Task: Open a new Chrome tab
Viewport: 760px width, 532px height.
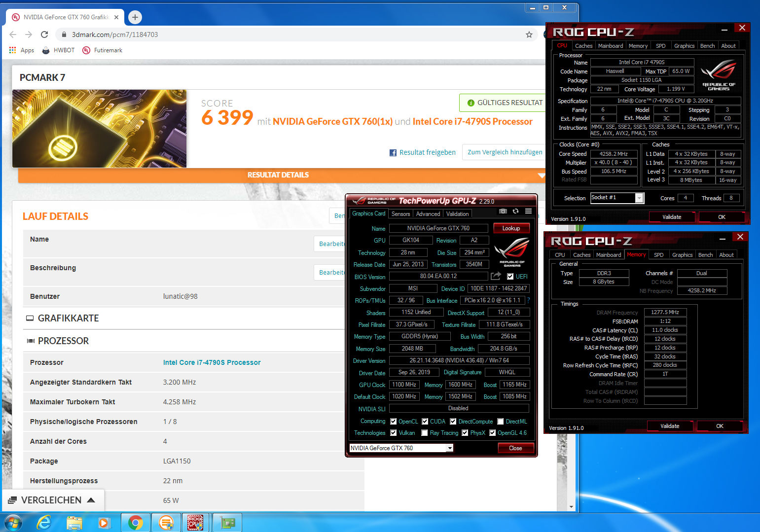Action: click(135, 17)
